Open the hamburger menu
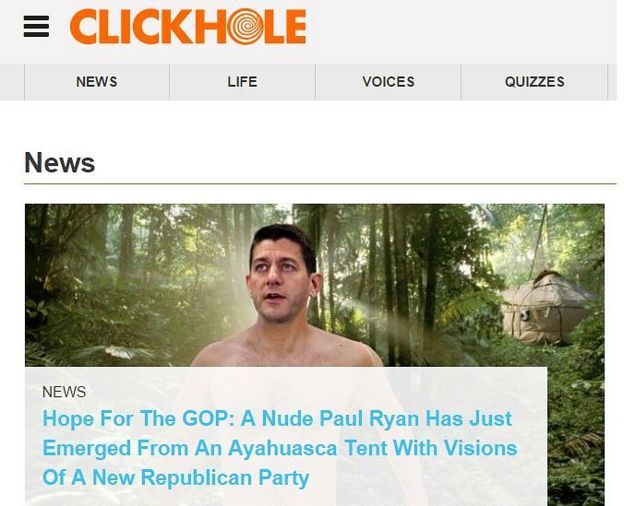Image resolution: width=624 pixels, height=506 pixels. click(x=36, y=26)
